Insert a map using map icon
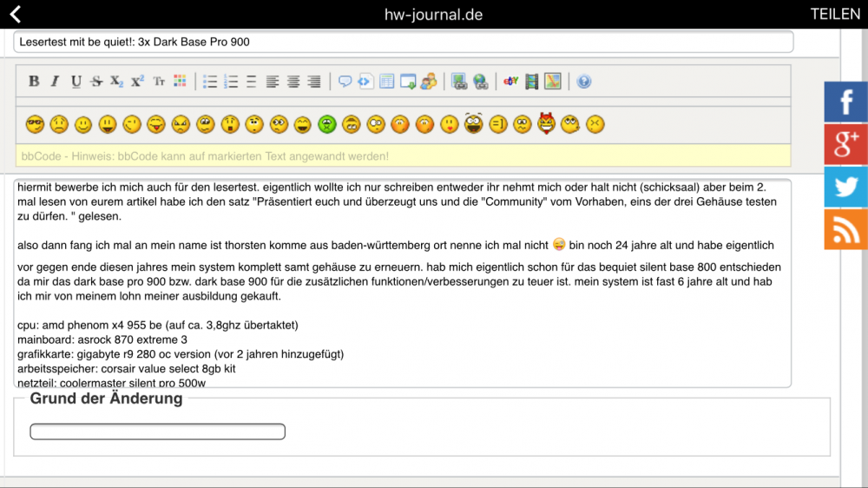Viewport: 868px width, 488px height. [x=552, y=82]
